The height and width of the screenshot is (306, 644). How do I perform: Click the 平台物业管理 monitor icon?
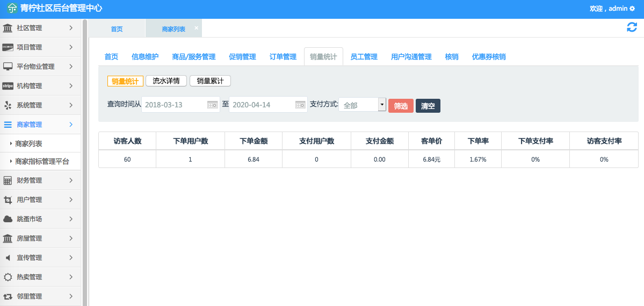click(x=8, y=67)
